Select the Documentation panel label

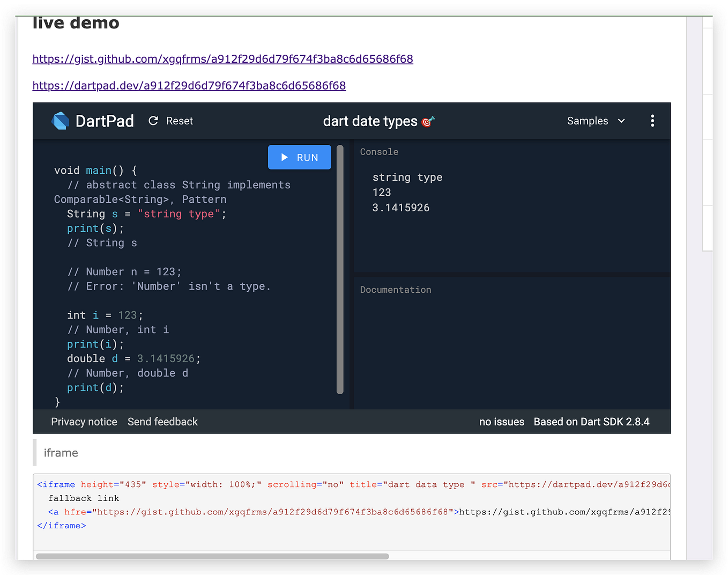(396, 290)
